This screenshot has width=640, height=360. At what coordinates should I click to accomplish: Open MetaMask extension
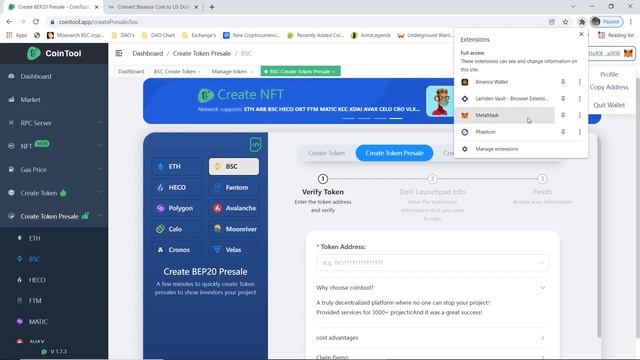[504, 116]
